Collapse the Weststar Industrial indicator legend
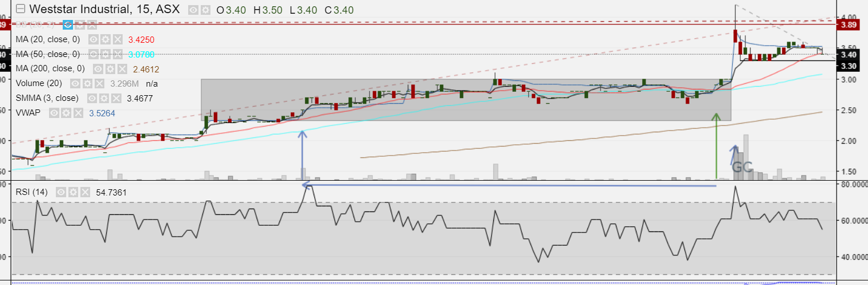868x285 pixels. pyautogui.click(x=21, y=9)
